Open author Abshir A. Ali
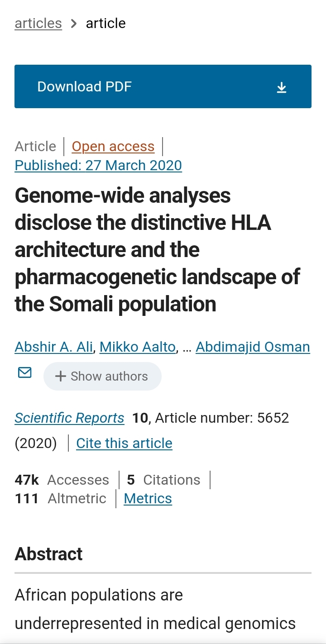326x644 pixels. (54, 347)
